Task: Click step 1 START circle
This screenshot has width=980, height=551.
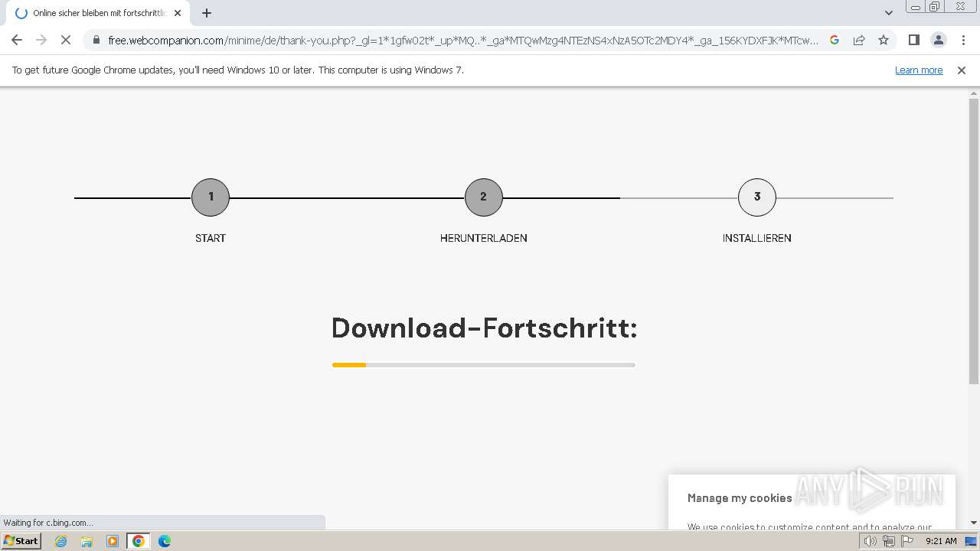Action: click(211, 197)
